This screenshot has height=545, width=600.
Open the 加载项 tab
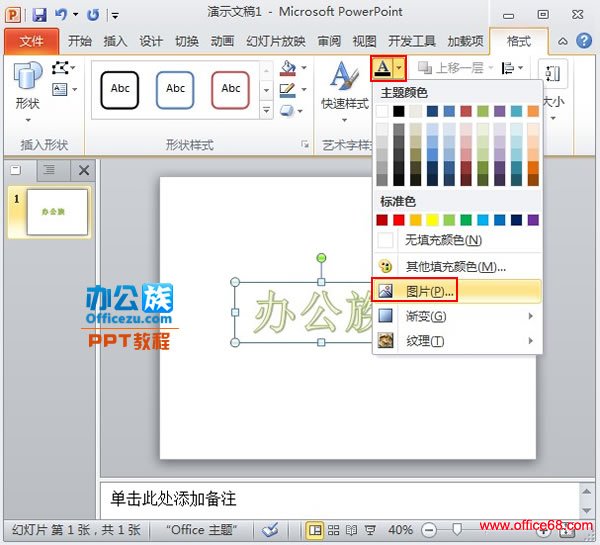465,41
